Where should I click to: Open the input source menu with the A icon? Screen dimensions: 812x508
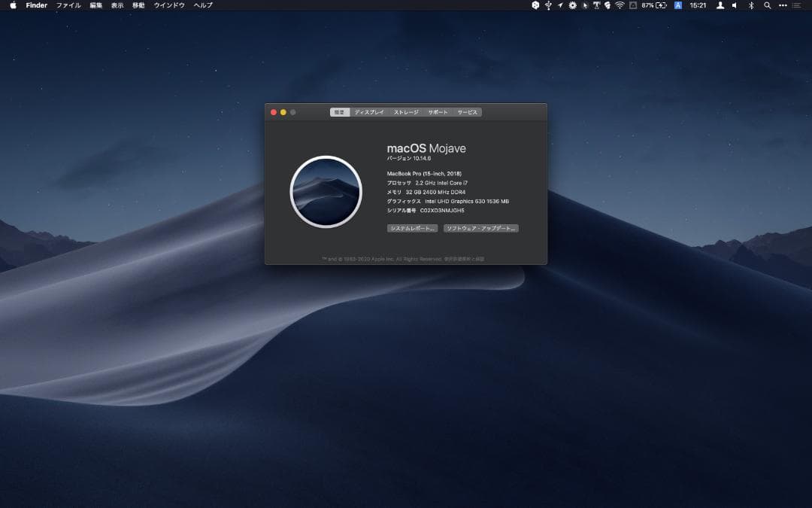[678, 5]
